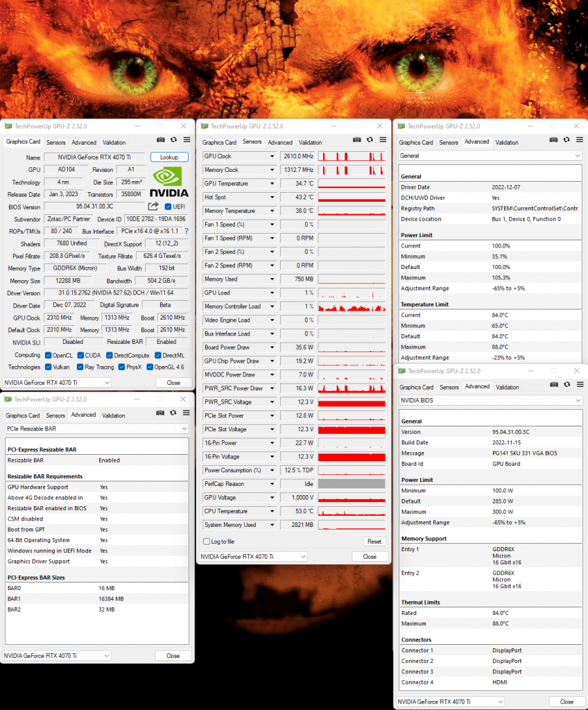Click the PerfCap Reason gray graph bar
This screenshot has width=588, height=710.
tap(352, 484)
